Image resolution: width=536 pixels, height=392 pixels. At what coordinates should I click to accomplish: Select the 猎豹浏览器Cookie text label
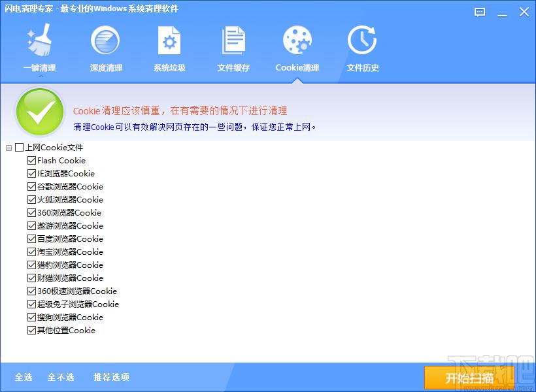click(70, 265)
